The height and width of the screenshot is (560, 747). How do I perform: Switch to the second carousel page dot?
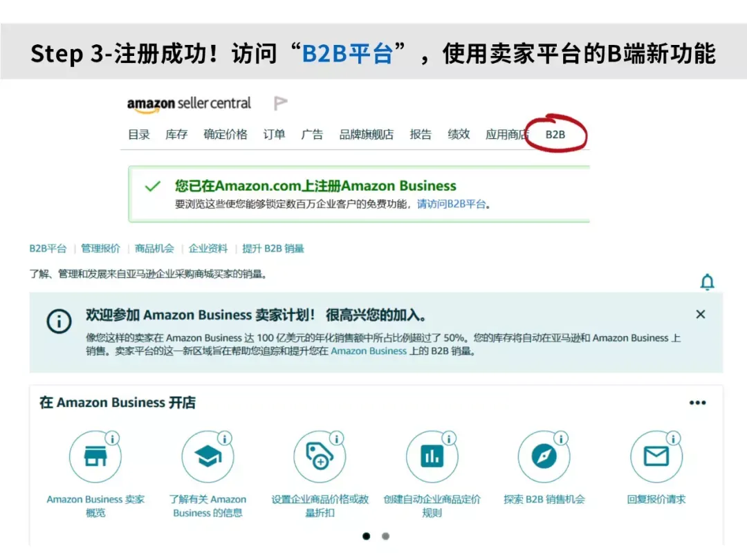coord(385,536)
